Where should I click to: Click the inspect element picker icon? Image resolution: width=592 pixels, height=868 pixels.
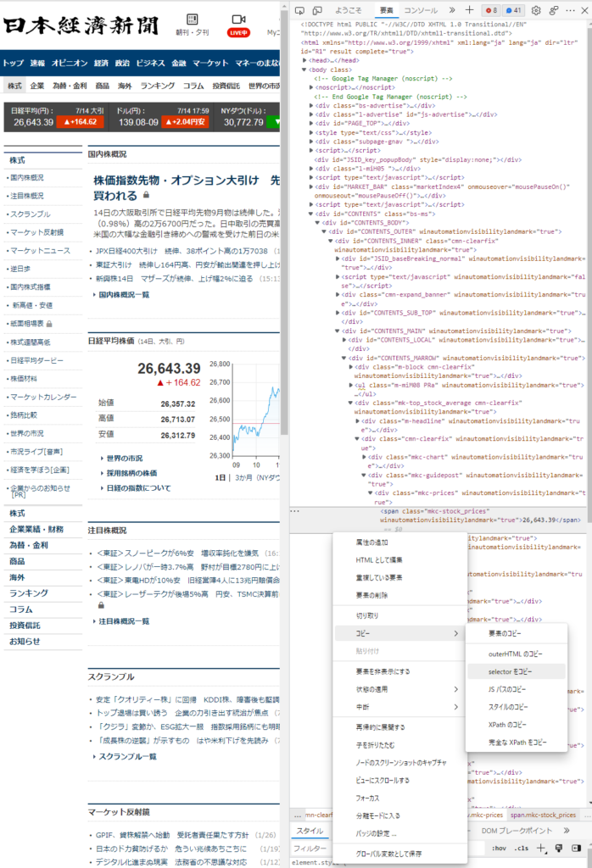(x=300, y=10)
